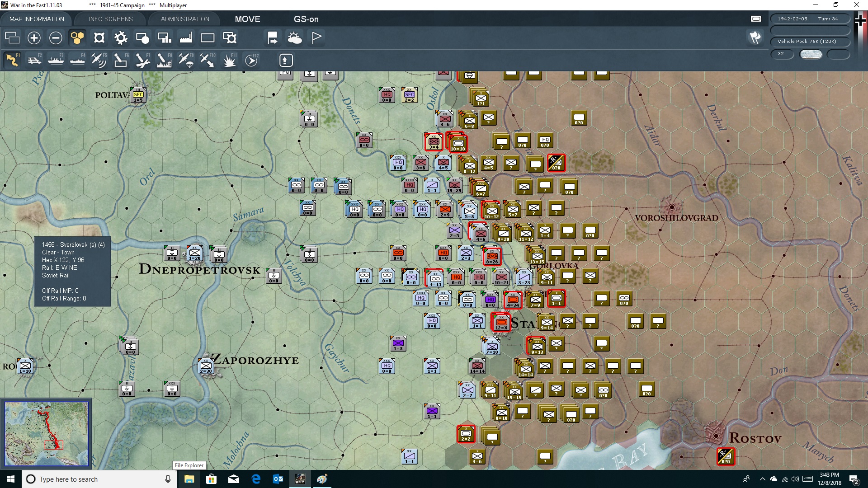This screenshot has width=868, height=488.
Task: Select the F3 naval transport mode
Action: point(56,60)
